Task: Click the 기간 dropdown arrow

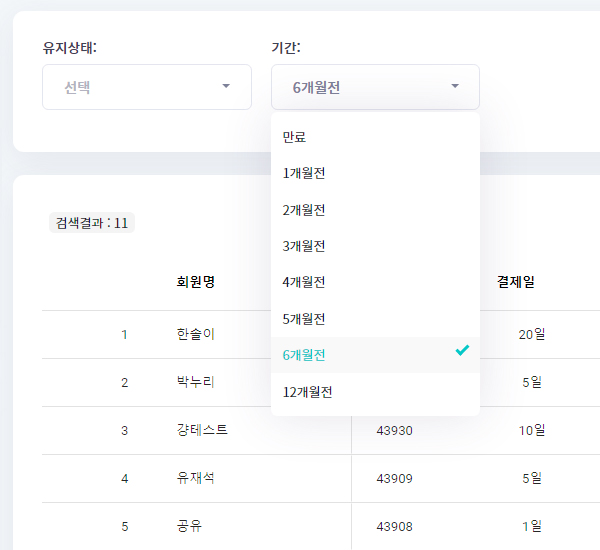Action: 455,87
